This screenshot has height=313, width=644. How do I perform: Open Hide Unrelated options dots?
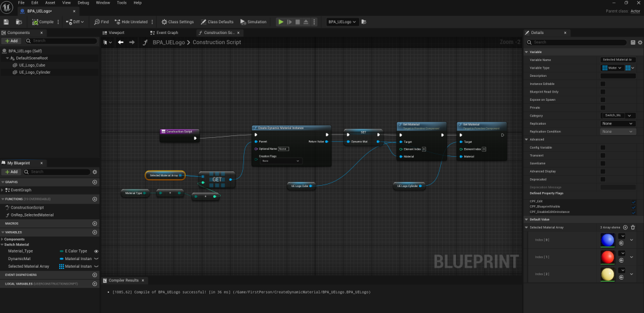click(152, 22)
